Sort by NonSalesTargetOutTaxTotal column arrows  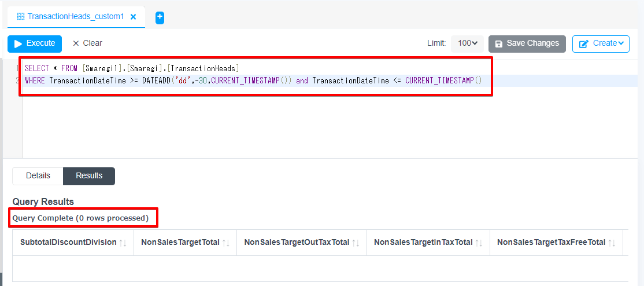pyautogui.click(x=356, y=243)
